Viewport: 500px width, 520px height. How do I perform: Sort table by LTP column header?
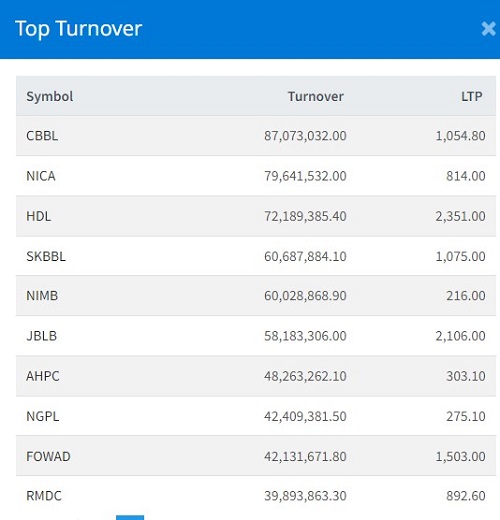472,97
